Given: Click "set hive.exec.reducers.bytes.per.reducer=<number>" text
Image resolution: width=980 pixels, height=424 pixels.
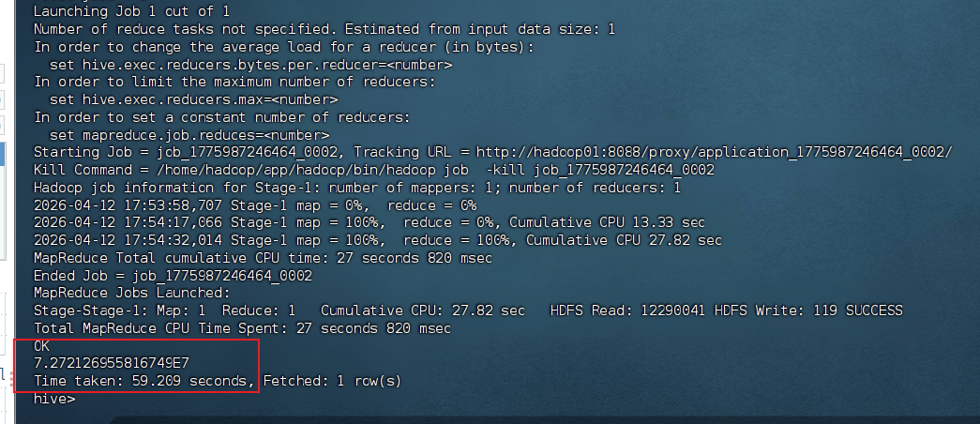Looking at the screenshot, I should pos(251,65).
